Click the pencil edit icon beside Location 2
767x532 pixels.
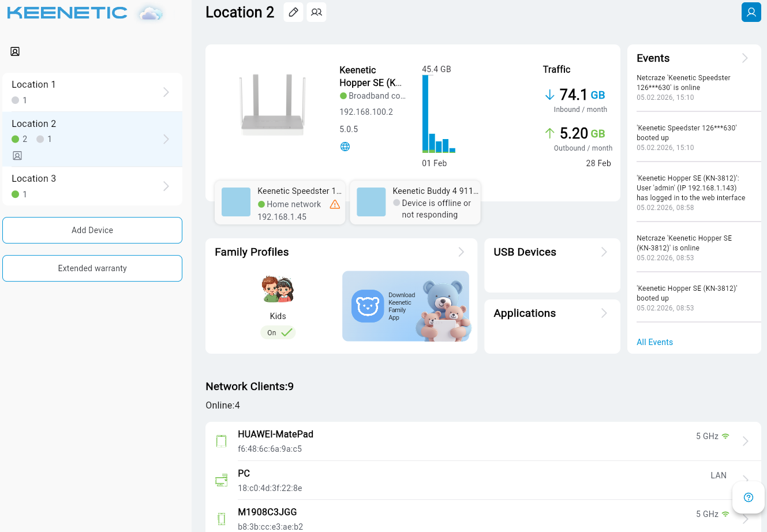click(293, 12)
